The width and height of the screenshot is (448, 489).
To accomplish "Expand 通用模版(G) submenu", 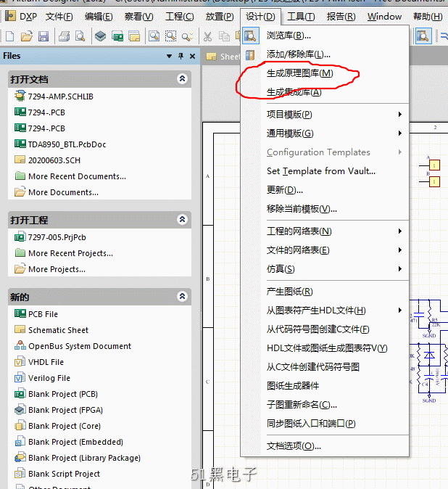I will [x=325, y=133].
